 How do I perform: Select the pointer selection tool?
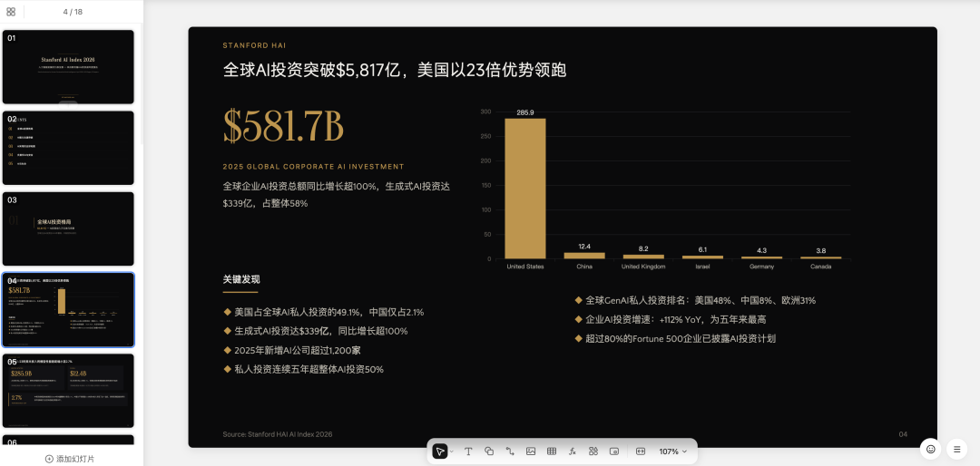coord(440,451)
